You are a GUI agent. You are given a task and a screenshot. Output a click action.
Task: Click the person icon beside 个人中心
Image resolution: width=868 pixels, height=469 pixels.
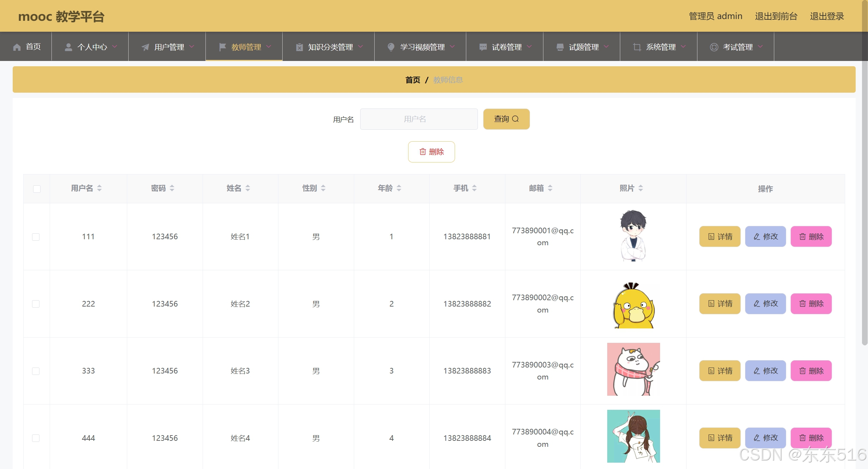pos(68,47)
